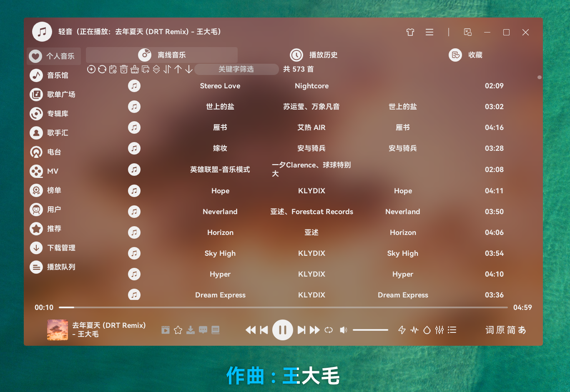
Task: Click the volume slider
Action: (370, 330)
